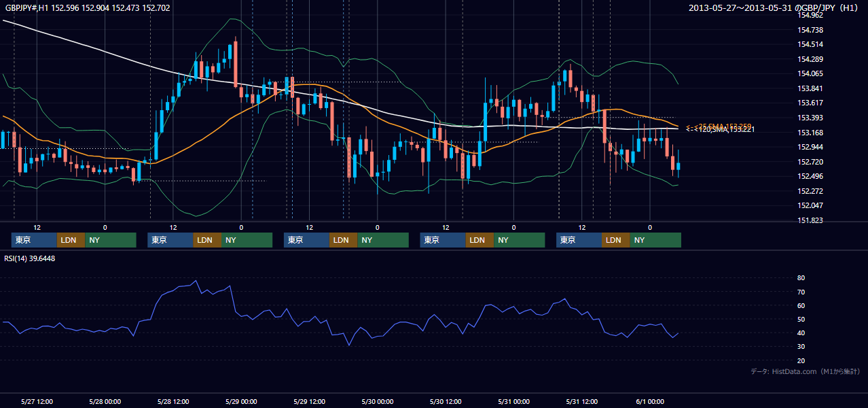Image resolution: width=868 pixels, height=408 pixels.
Task: Click the 154.962 price axis label
Action: (x=810, y=15)
